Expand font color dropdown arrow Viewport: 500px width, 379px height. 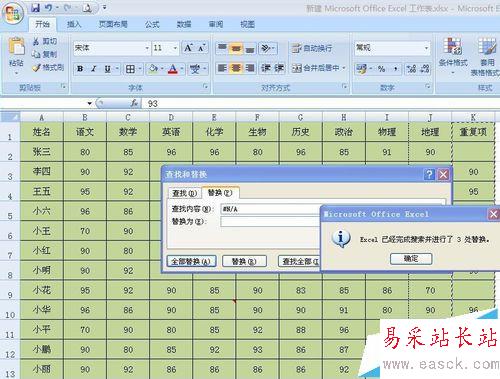(182, 69)
